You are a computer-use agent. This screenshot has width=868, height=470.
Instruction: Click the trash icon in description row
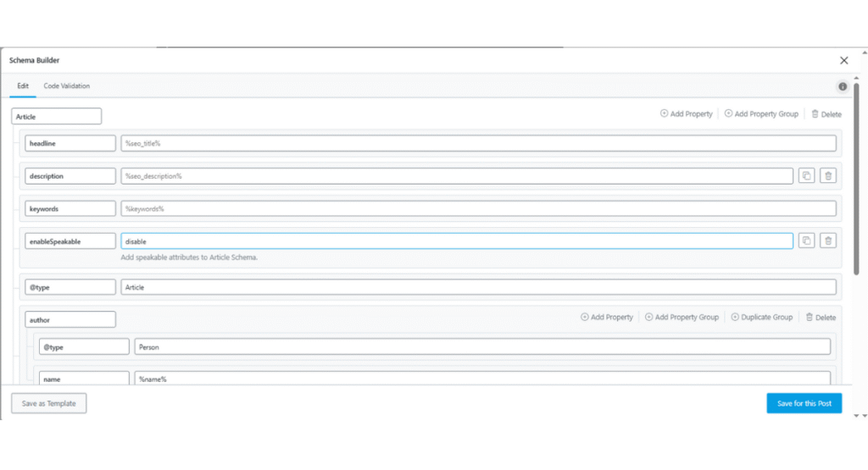tap(829, 176)
